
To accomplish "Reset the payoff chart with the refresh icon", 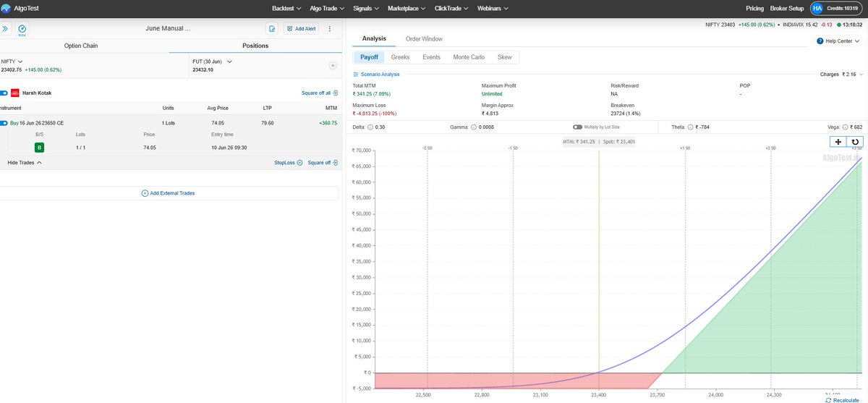I will [855, 143].
